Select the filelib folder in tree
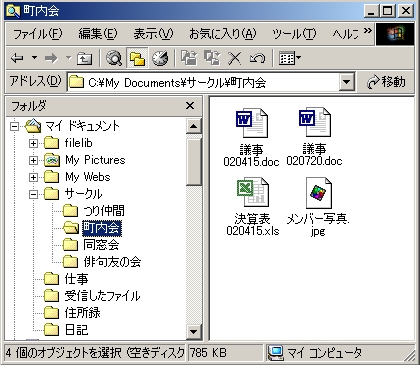 [78, 143]
